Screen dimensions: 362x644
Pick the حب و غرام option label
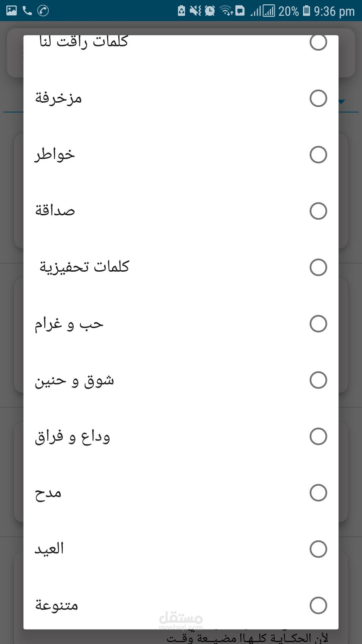click(x=69, y=324)
